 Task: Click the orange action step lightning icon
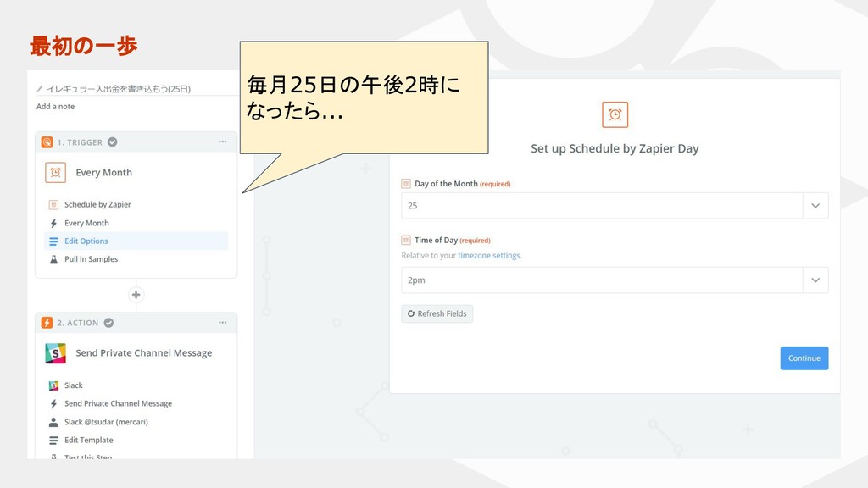[47, 323]
